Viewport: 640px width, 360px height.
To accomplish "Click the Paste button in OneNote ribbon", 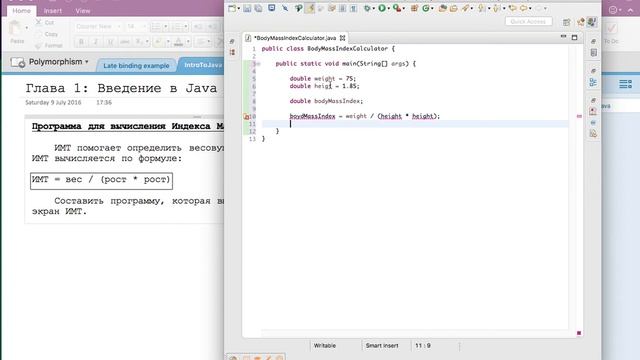I will coord(17,33).
